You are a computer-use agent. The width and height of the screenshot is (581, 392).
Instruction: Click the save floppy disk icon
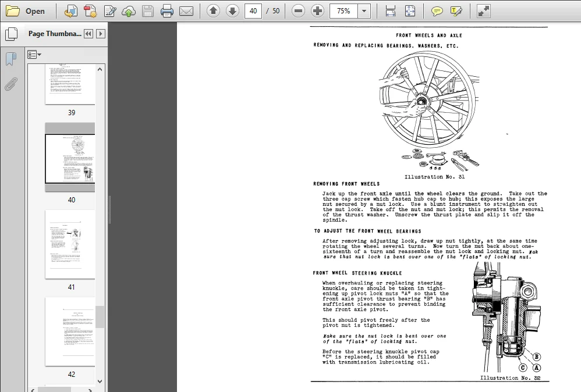(148, 11)
